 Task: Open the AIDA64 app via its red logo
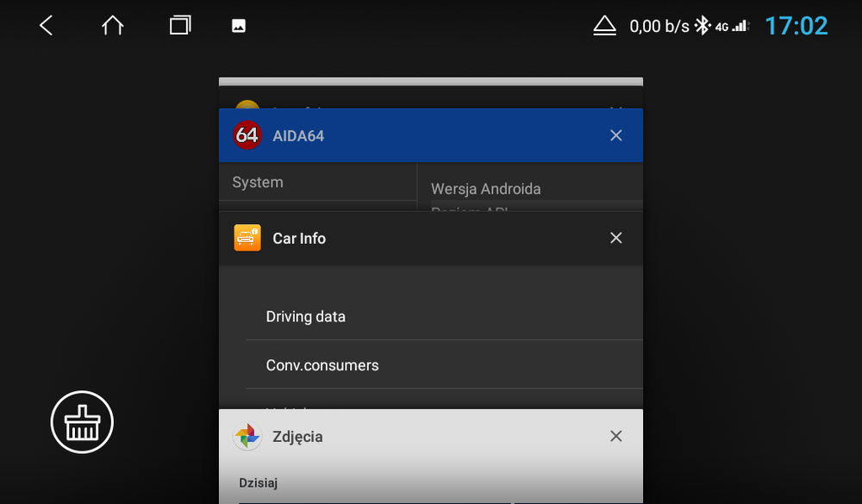pyautogui.click(x=247, y=135)
